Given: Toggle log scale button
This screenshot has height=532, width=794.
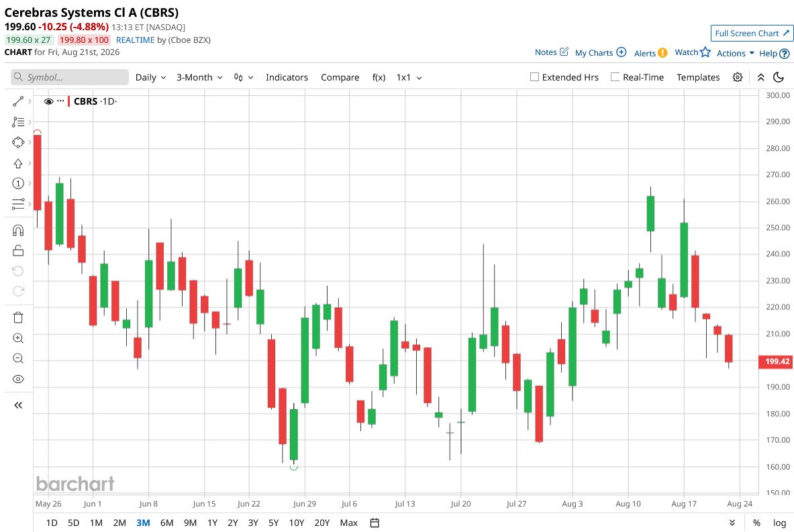Looking at the screenshot, I should (780, 523).
